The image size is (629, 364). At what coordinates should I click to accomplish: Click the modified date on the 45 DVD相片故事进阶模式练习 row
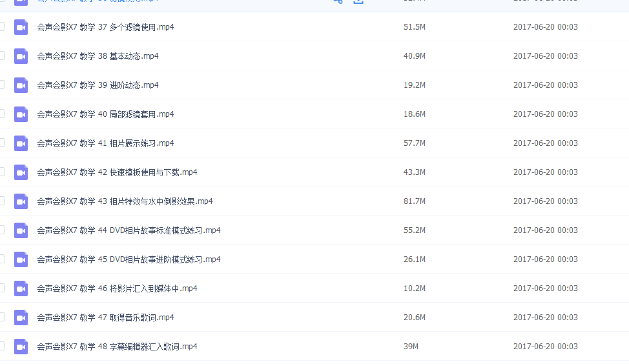pyautogui.click(x=546, y=259)
